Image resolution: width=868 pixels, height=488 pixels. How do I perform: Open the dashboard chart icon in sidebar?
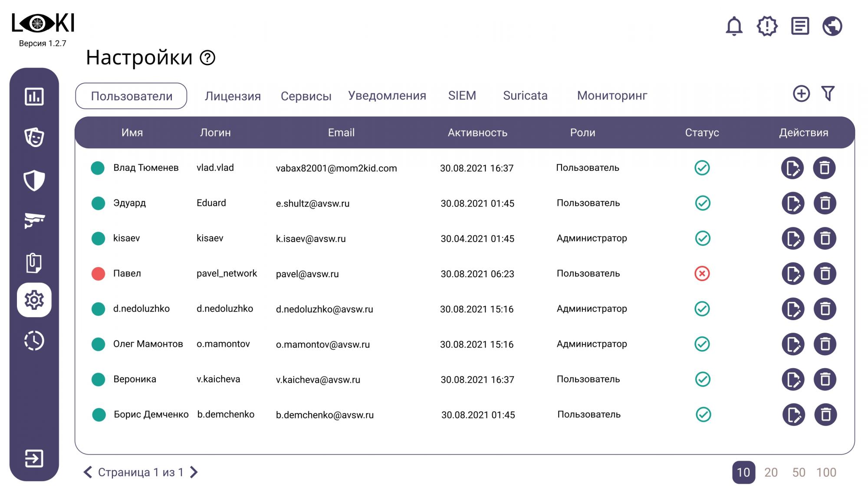(x=34, y=96)
